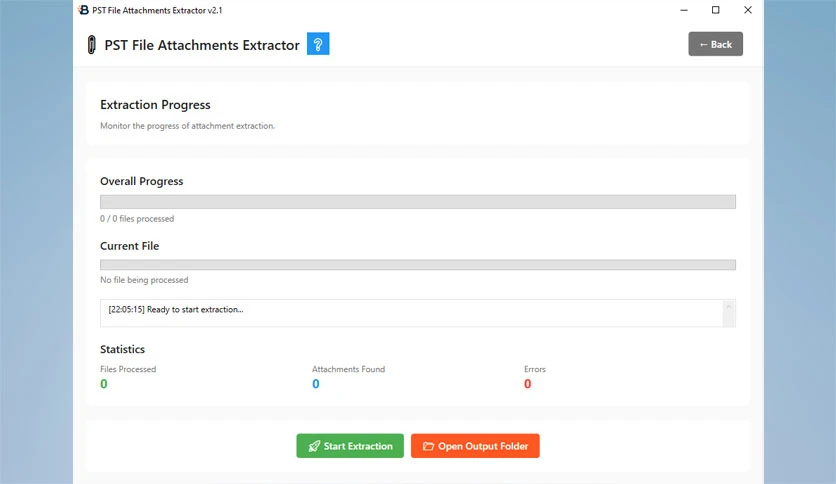This screenshot has width=836, height=484.
Task: Start the attachment extraction
Action: click(350, 446)
